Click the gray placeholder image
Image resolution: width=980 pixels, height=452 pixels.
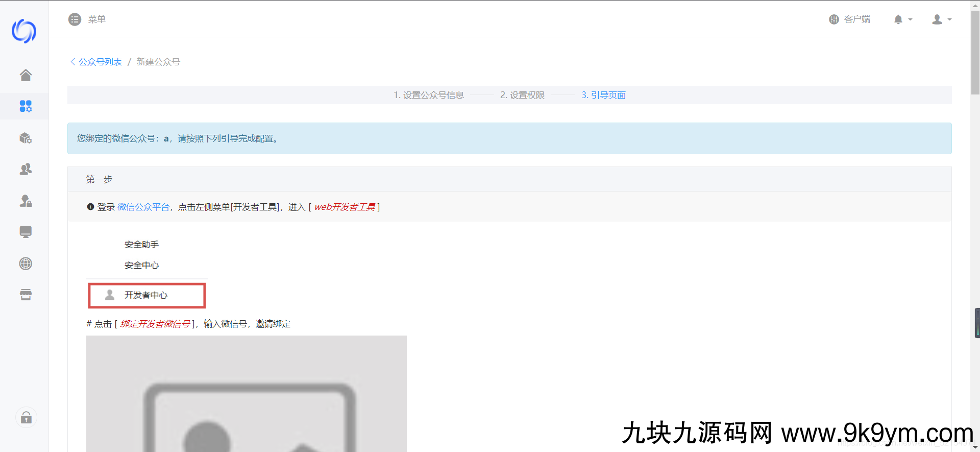(247, 394)
